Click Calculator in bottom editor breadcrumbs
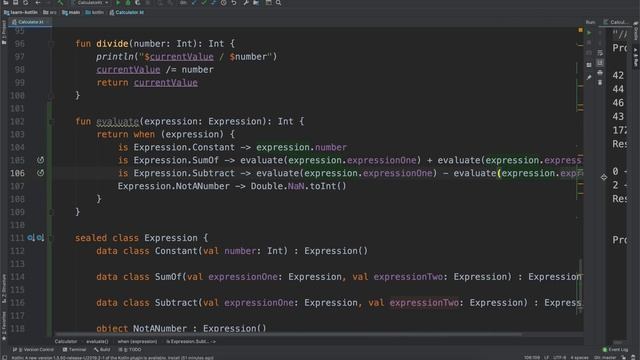 coord(66,341)
